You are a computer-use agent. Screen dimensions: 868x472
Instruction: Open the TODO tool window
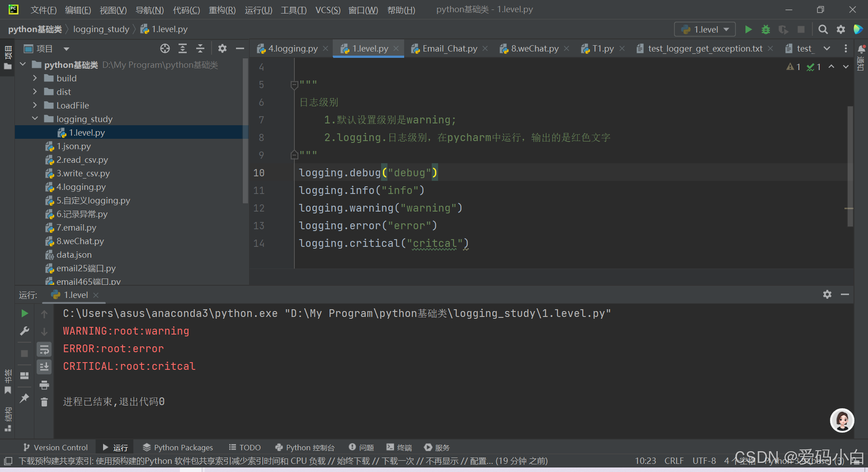(245, 447)
